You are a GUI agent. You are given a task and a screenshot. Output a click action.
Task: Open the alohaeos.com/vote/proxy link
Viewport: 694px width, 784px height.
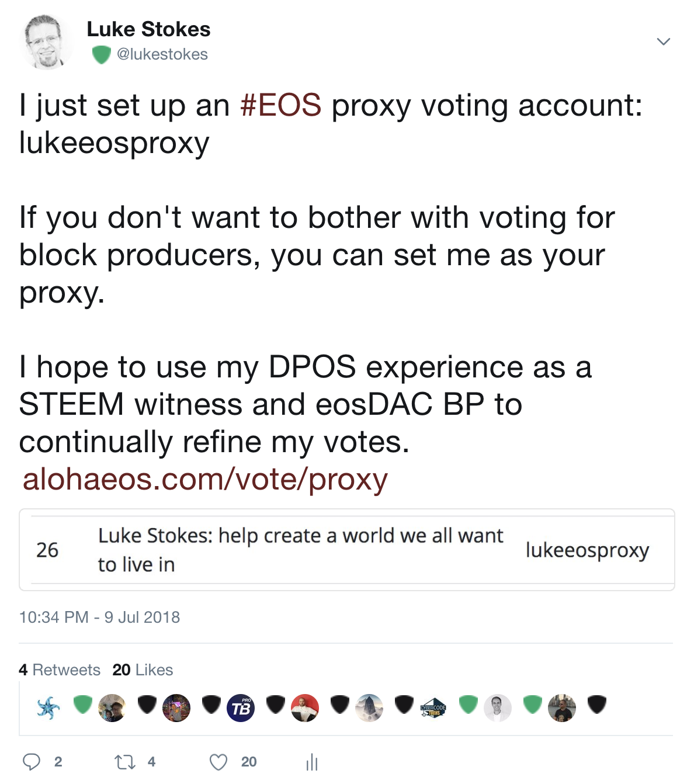pos(205,479)
